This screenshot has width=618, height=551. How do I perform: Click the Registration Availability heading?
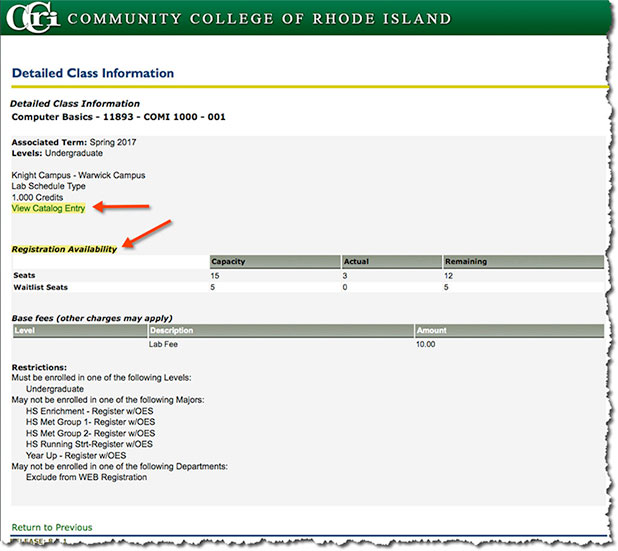pyautogui.click(x=63, y=248)
